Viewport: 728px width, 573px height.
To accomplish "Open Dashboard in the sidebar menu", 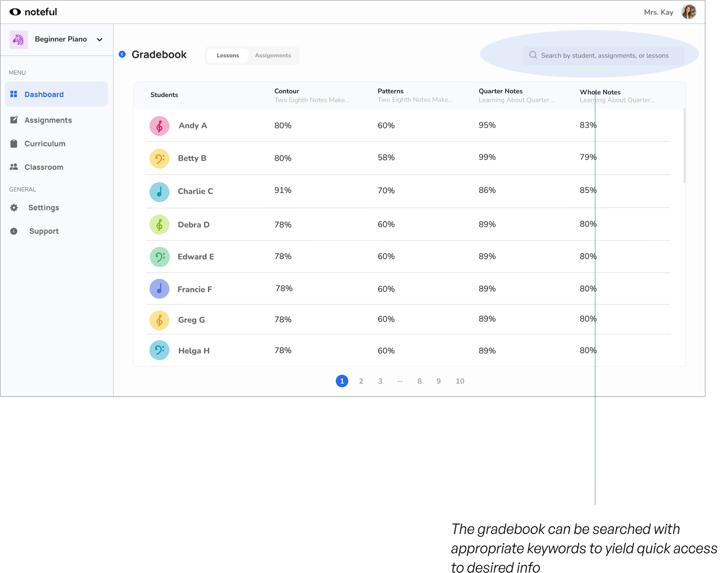I will pyautogui.click(x=56, y=94).
